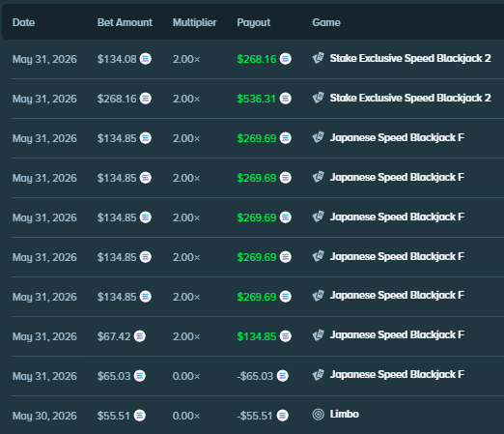Click the cards icon in the $536.31 payout row
The image size is (504, 434).
[319, 98]
